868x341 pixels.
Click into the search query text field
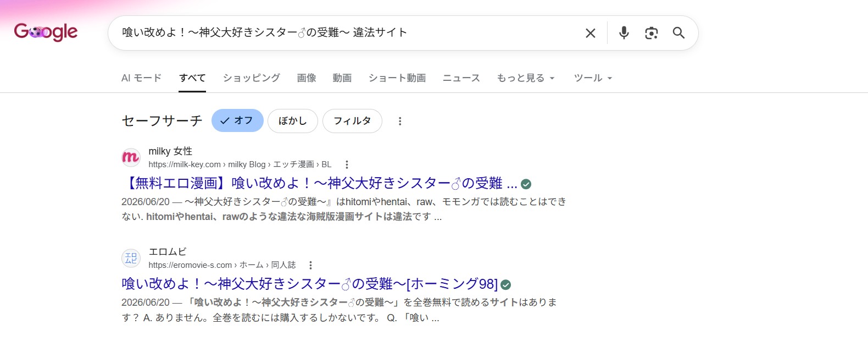coord(346,32)
